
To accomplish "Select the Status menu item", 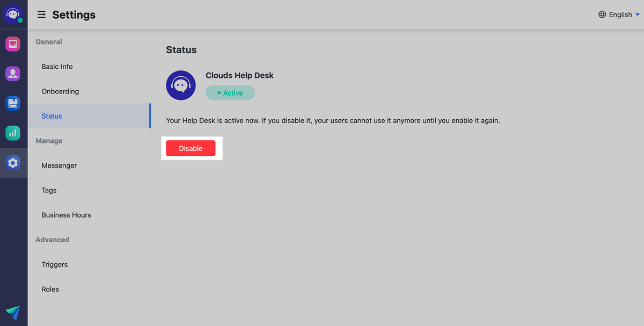I will pos(52,116).
